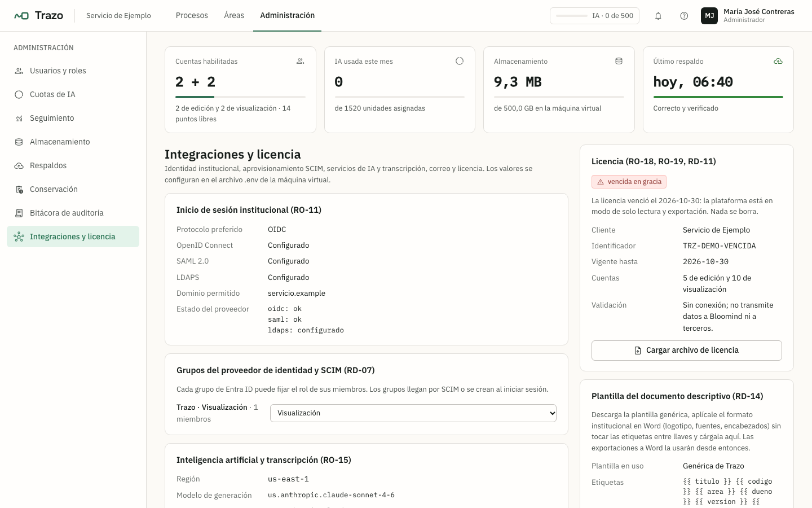Open the help question mark icon

[x=684, y=16]
